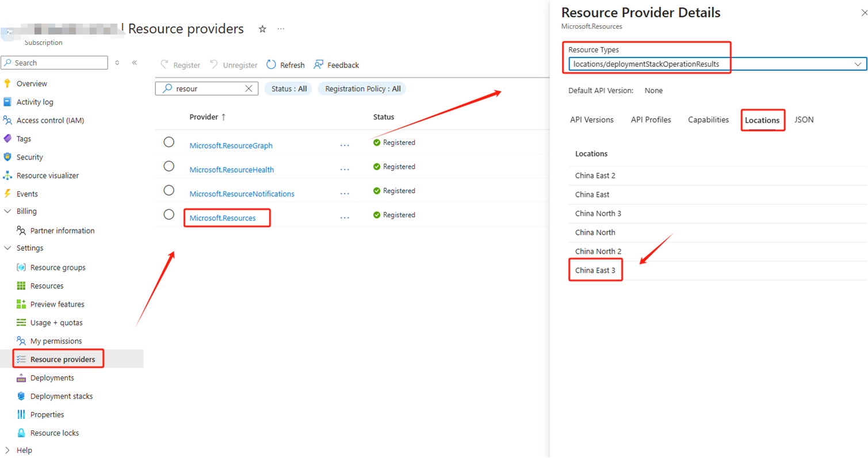This screenshot has width=868, height=458.
Task: Open ellipsis menu for Microsoft.ResourceHealth
Action: click(x=345, y=170)
